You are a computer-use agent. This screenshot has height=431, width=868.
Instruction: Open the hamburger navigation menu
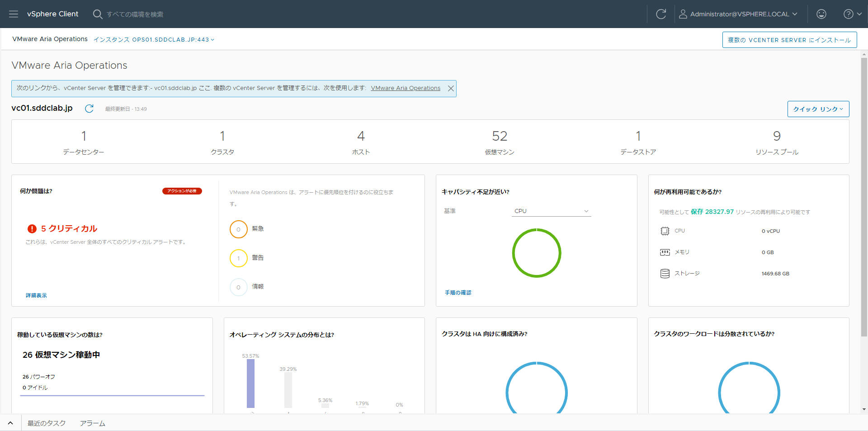click(14, 14)
